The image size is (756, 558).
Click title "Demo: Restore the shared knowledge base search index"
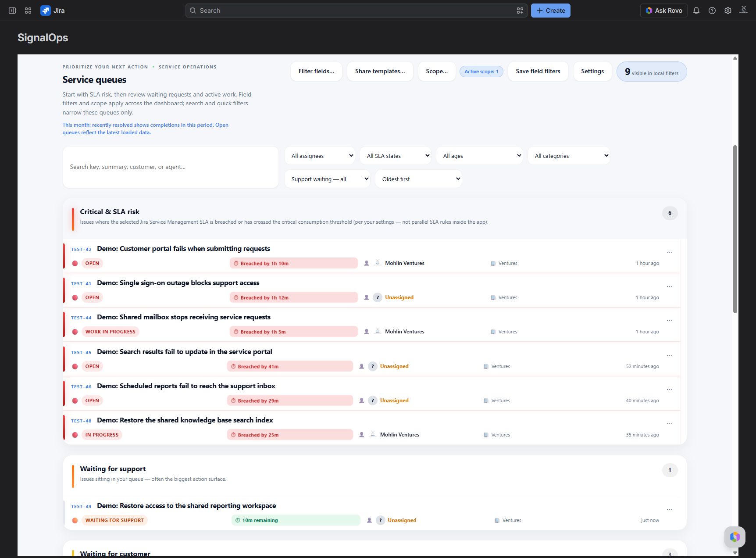[185, 420]
